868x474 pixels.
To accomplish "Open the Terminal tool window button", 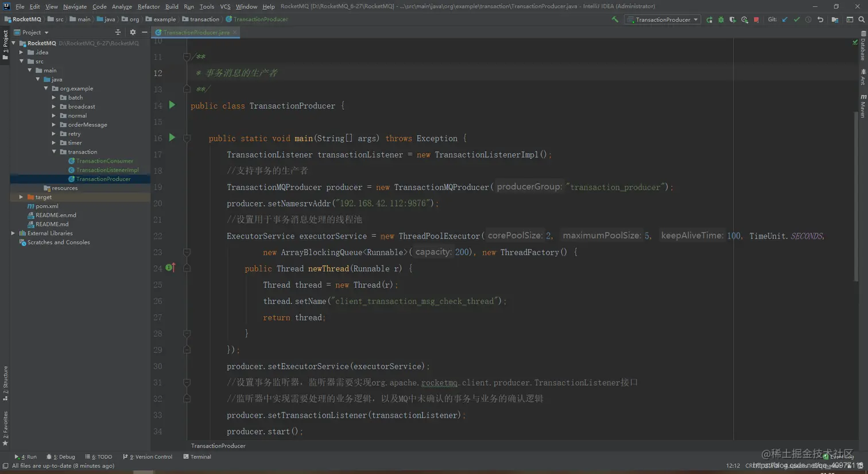I will coord(197,457).
